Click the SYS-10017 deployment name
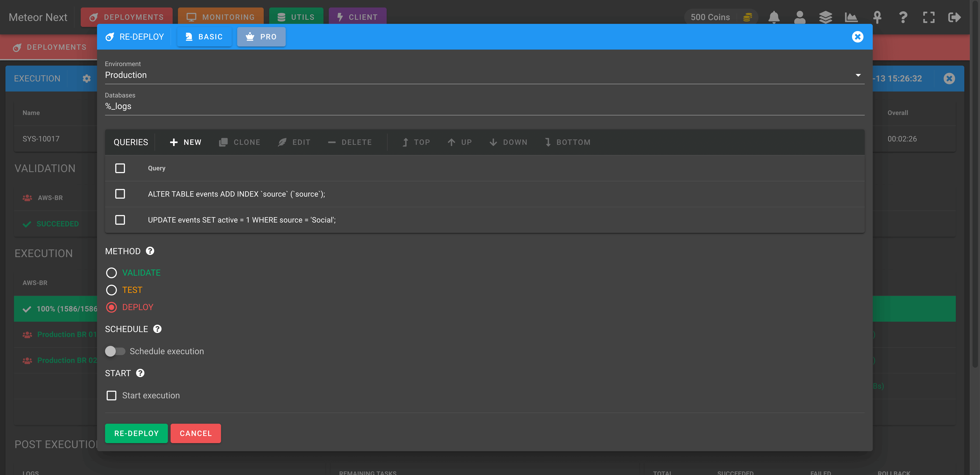Image resolution: width=980 pixels, height=475 pixels. point(41,139)
